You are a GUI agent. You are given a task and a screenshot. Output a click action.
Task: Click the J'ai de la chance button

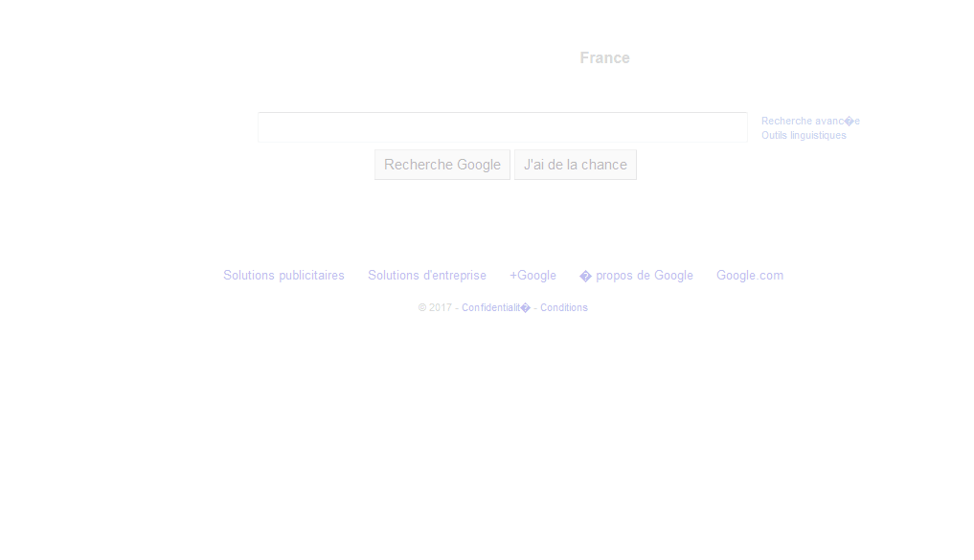[x=576, y=165]
